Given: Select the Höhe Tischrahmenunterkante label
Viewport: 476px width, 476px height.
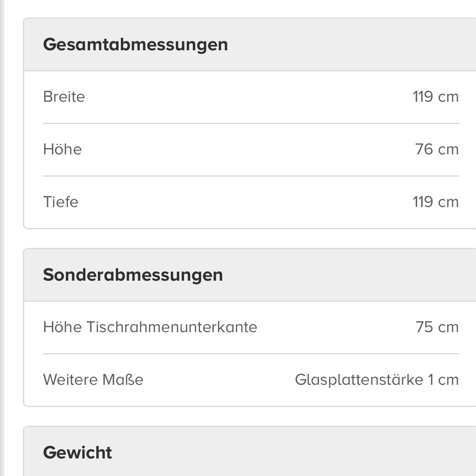Looking at the screenshot, I should [x=150, y=327].
